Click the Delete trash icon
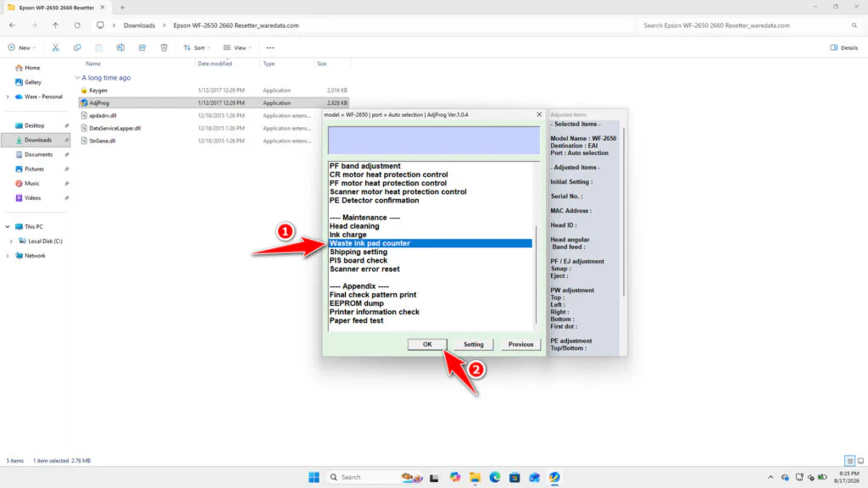The width and height of the screenshot is (868, 488). [x=164, y=47]
